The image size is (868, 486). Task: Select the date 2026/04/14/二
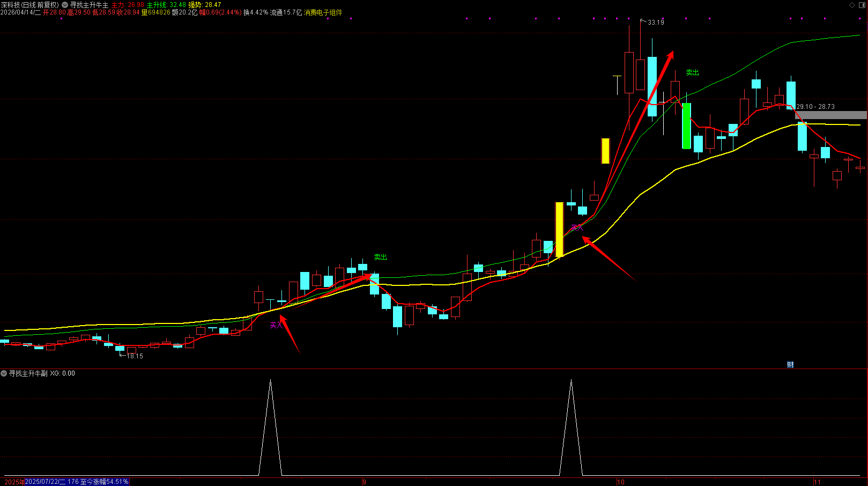click(x=20, y=12)
